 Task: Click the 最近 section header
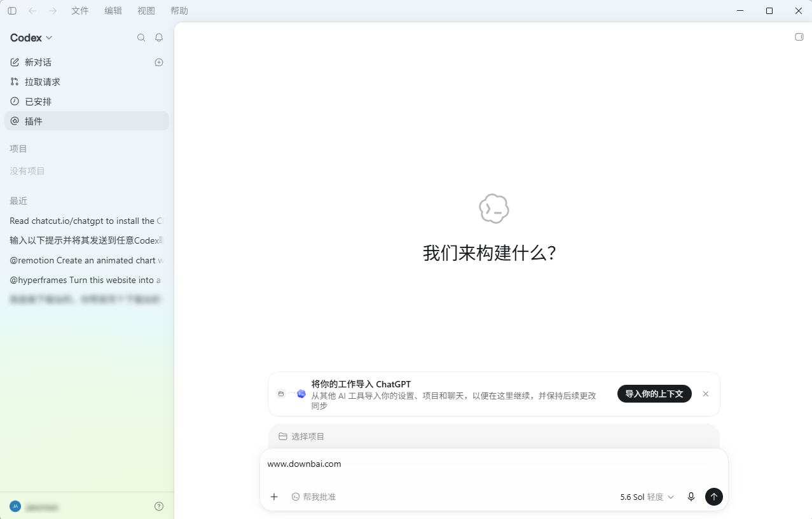click(18, 201)
